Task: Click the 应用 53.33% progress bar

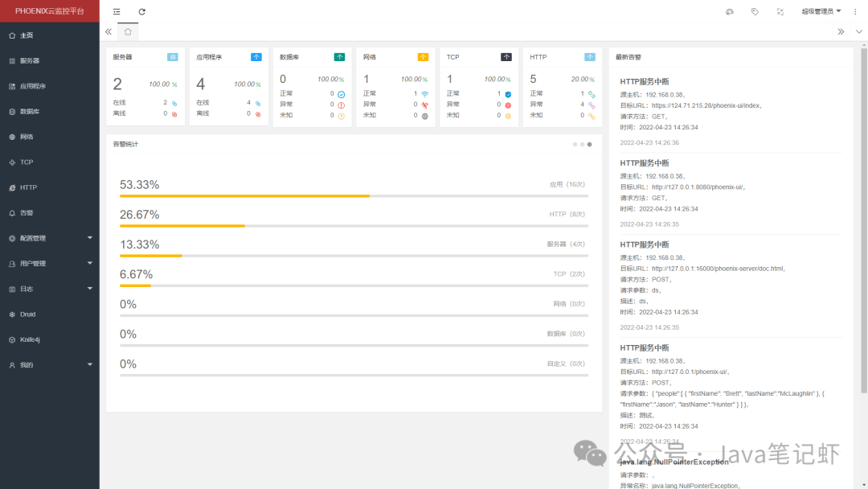Action: pos(354,196)
